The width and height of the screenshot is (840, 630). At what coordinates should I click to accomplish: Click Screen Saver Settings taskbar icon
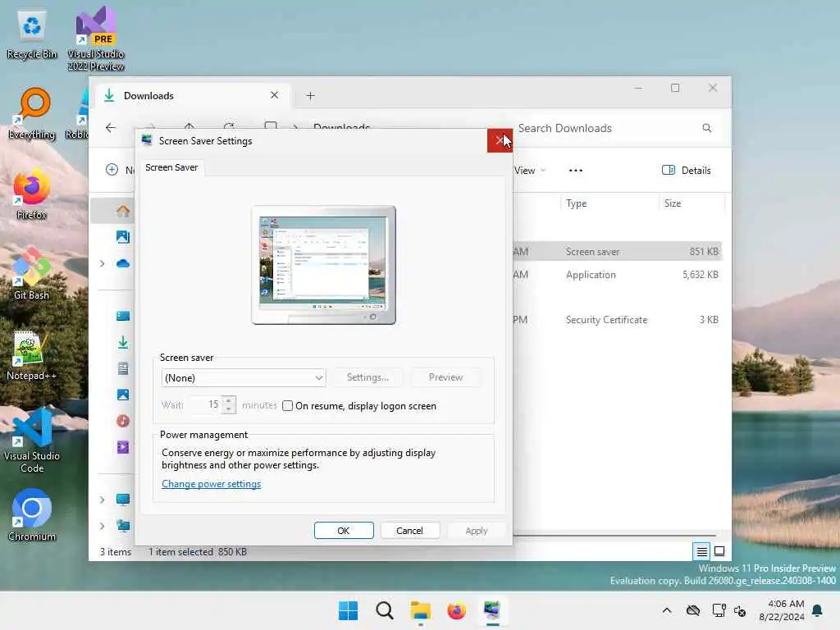tap(492, 610)
